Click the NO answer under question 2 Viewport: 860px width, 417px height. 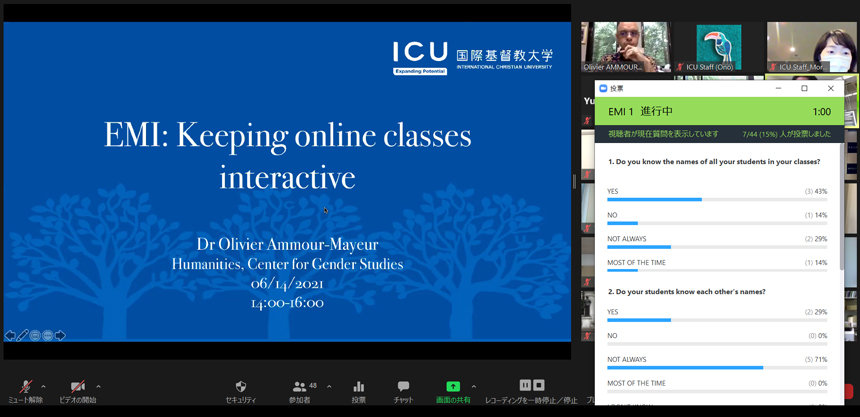coord(612,336)
